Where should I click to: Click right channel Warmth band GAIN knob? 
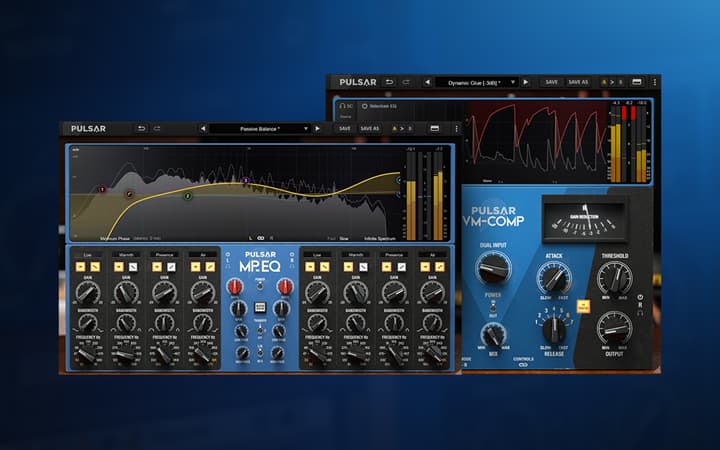tap(355, 292)
